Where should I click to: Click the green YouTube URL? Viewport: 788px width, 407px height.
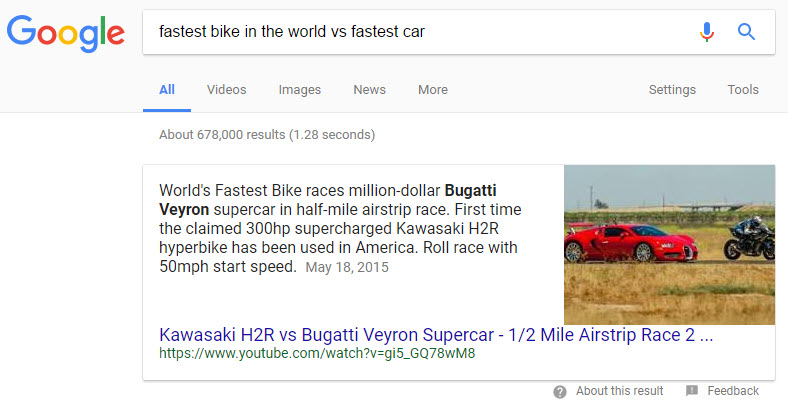click(x=317, y=354)
